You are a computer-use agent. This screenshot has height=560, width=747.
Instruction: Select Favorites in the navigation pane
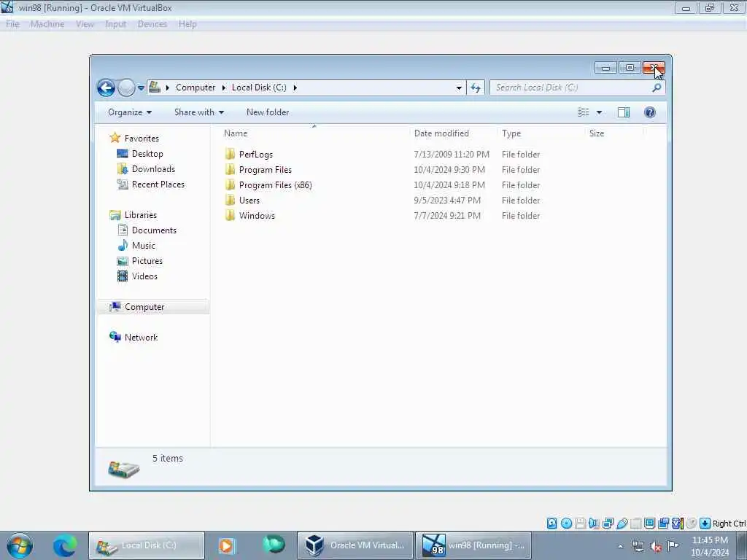point(142,138)
